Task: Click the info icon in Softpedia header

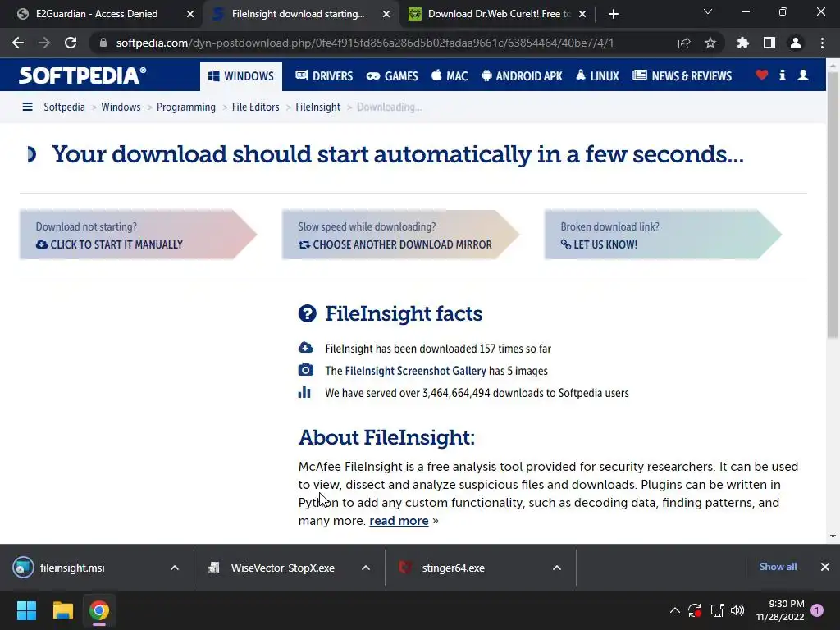Action: [x=782, y=75]
